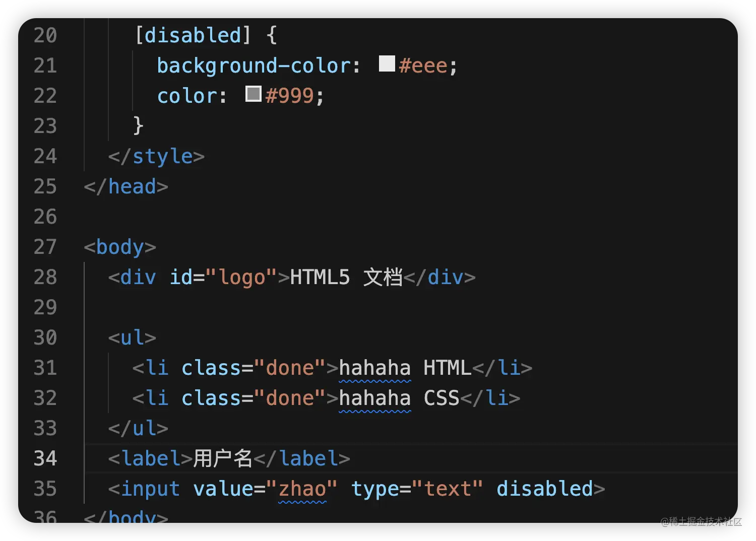Click hahaha on the CSS list line
The height and width of the screenshot is (541, 756).
click(x=375, y=398)
